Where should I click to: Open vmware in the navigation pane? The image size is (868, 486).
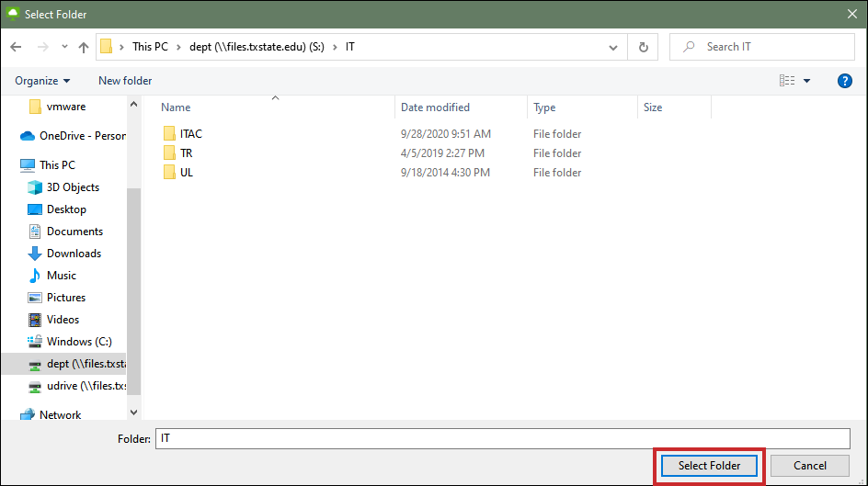click(66, 107)
